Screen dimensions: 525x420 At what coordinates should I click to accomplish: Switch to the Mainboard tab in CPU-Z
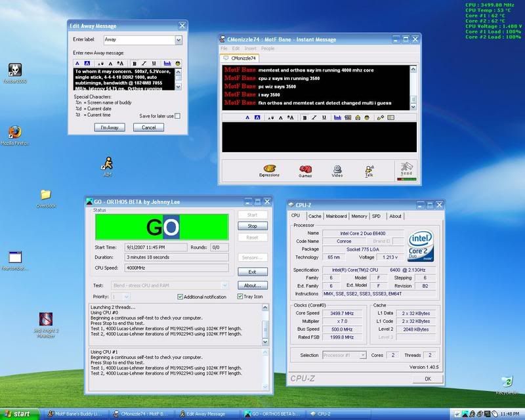point(336,217)
